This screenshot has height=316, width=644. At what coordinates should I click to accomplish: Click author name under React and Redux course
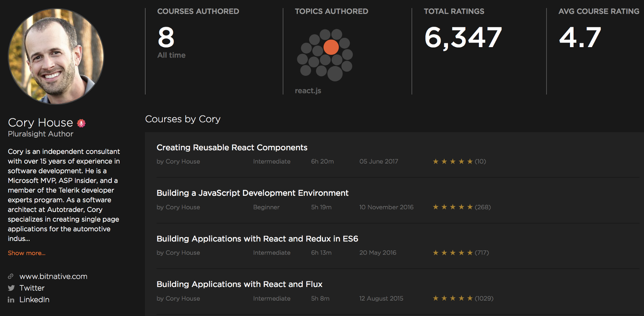(178, 253)
